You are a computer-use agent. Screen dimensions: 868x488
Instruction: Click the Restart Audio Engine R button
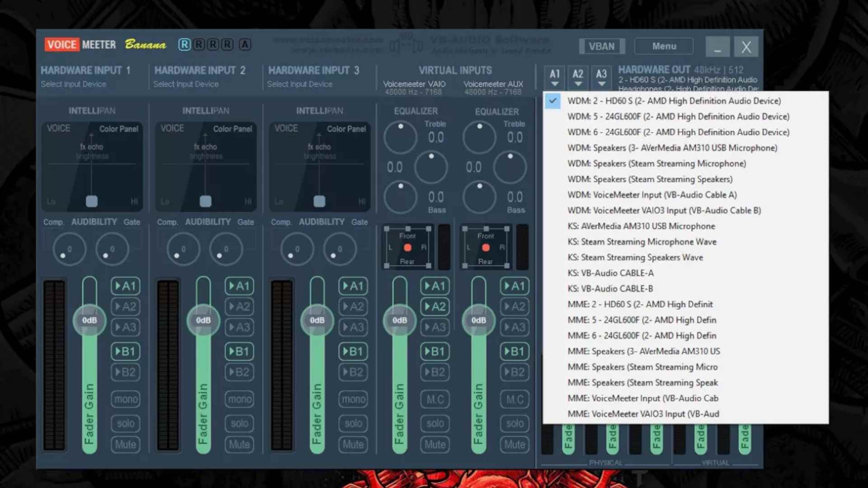[x=185, y=45]
